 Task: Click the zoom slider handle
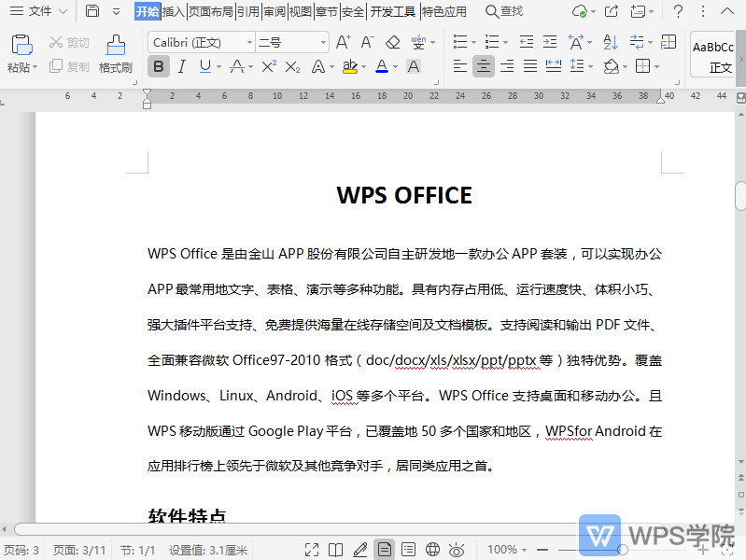623,550
